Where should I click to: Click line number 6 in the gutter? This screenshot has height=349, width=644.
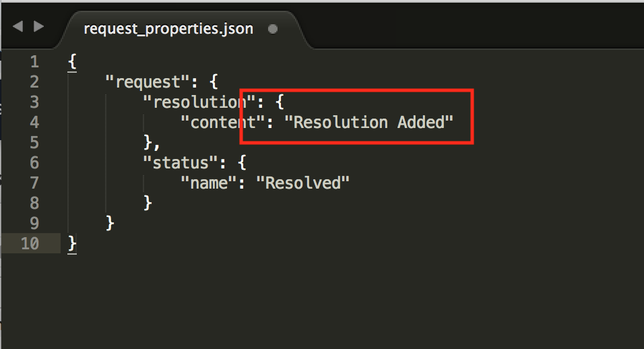pyautogui.click(x=34, y=163)
